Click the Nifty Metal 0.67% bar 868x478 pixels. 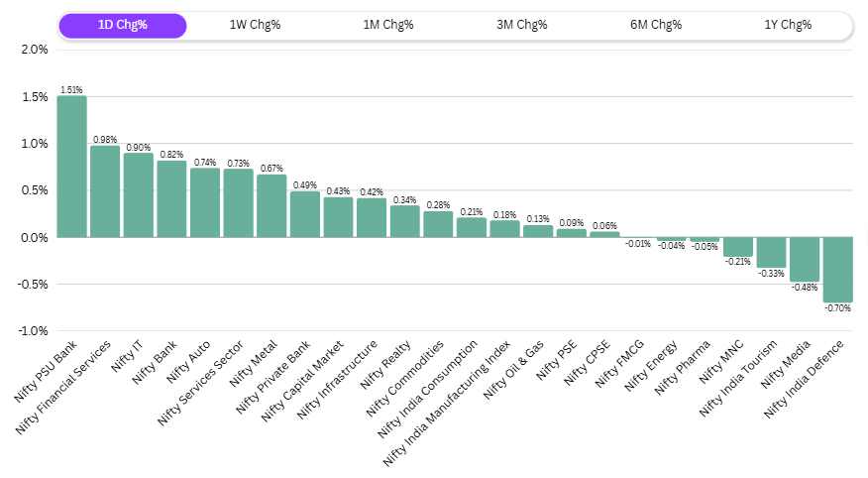pyautogui.click(x=271, y=206)
